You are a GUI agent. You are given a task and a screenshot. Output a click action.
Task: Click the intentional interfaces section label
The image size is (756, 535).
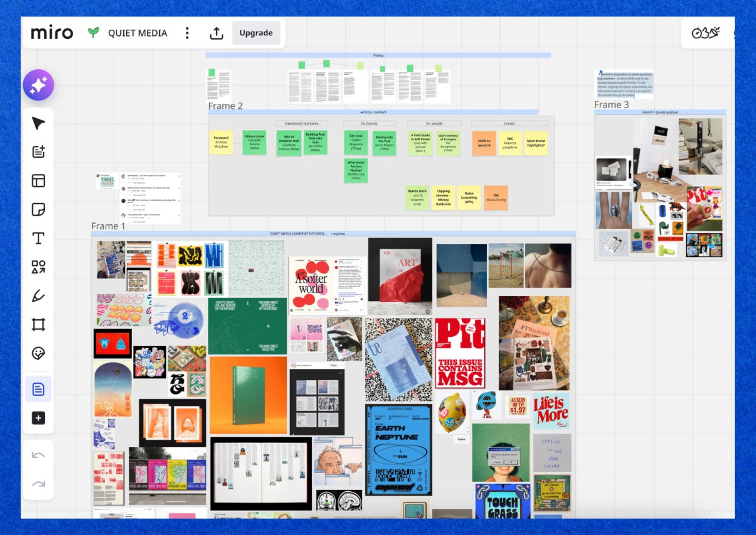tap(301, 123)
